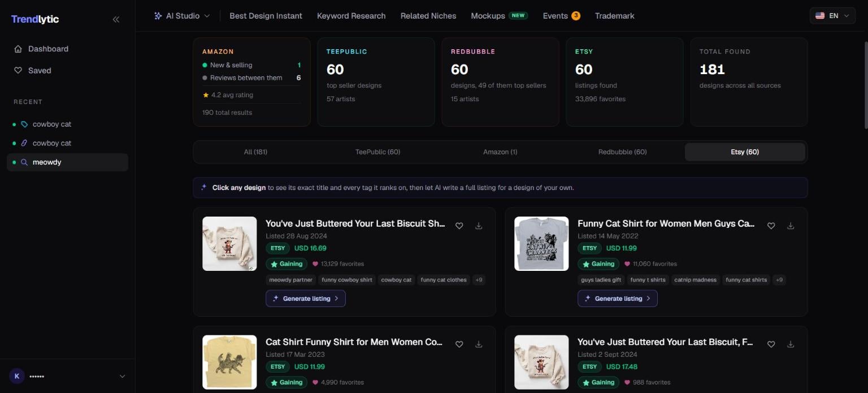The image size is (868, 393).
Task: Select the Etsy (60) tab
Action: (745, 152)
